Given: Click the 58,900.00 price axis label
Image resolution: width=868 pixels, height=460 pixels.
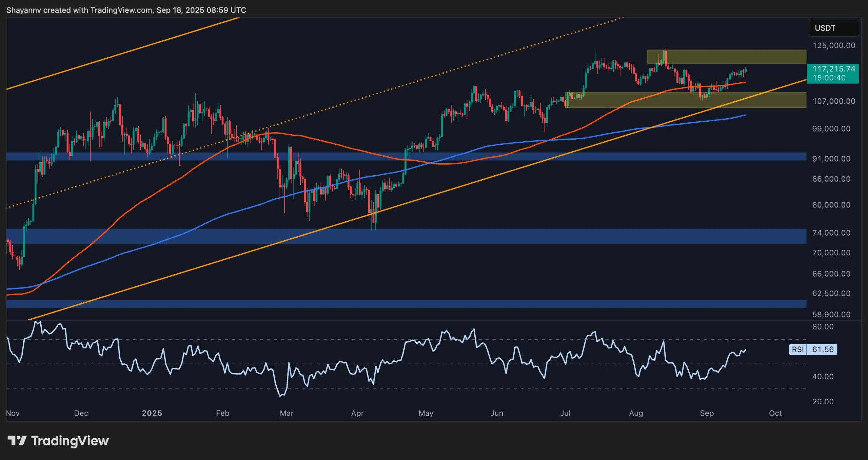Looking at the screenshot, I should [831, 315].
